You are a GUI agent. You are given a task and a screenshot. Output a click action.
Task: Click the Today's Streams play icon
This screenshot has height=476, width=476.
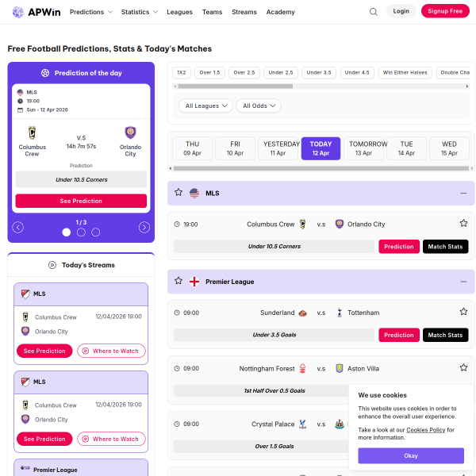52,265
